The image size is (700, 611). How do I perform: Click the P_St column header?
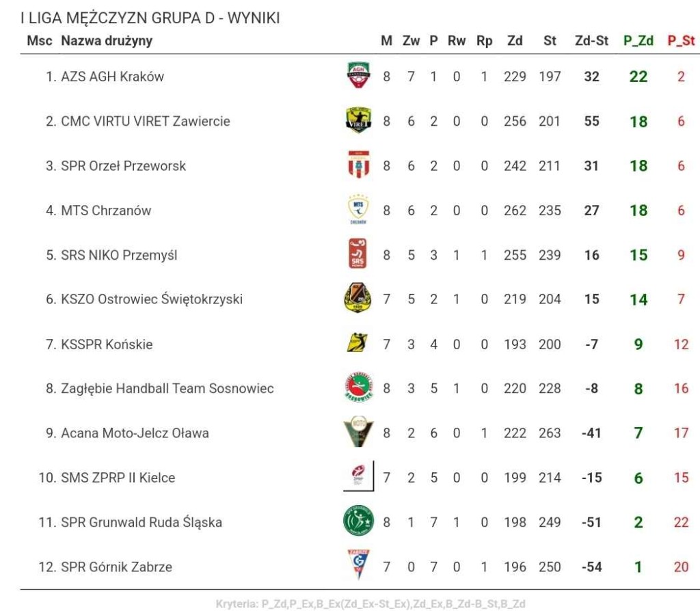682,41
